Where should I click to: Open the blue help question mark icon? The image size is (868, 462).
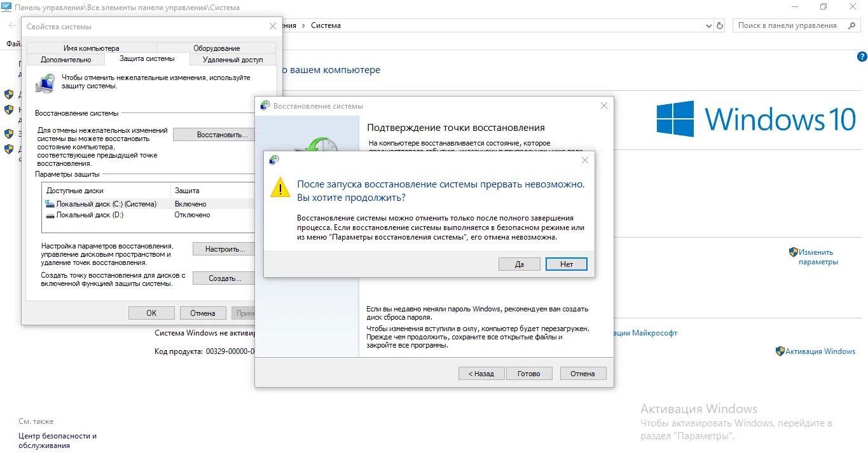[862, 57]
